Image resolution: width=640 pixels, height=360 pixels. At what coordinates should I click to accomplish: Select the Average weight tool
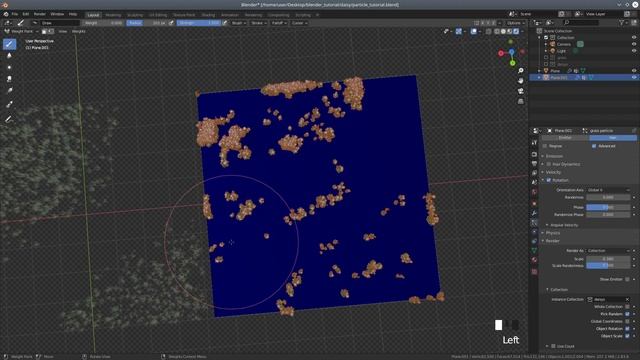coord(9,67)
